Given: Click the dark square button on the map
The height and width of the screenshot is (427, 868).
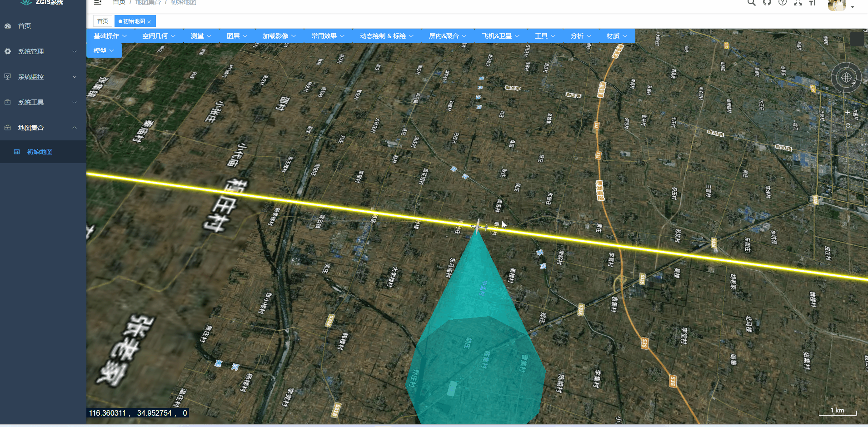Looking at the screenshot, I should coord(857,39).
